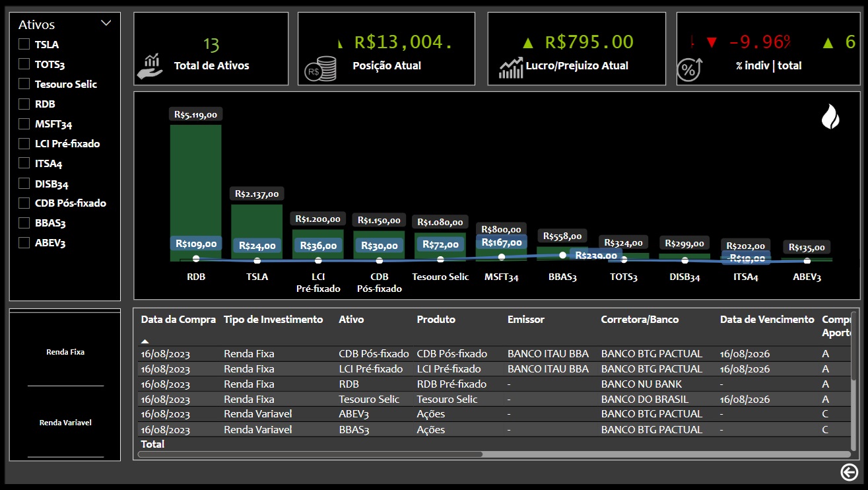Click the green up-triangle beside R$795.00
The height and width of the screenshot is (490, 868).
click(527, 44)
